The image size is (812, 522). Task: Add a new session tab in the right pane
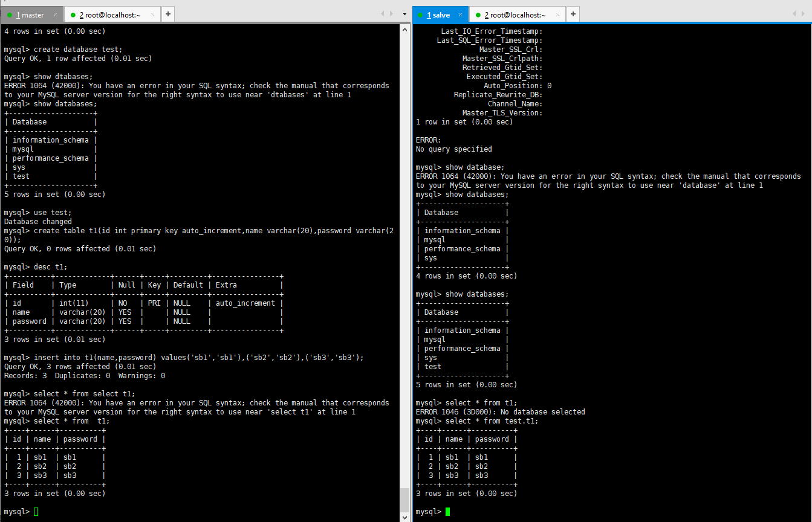573,14
